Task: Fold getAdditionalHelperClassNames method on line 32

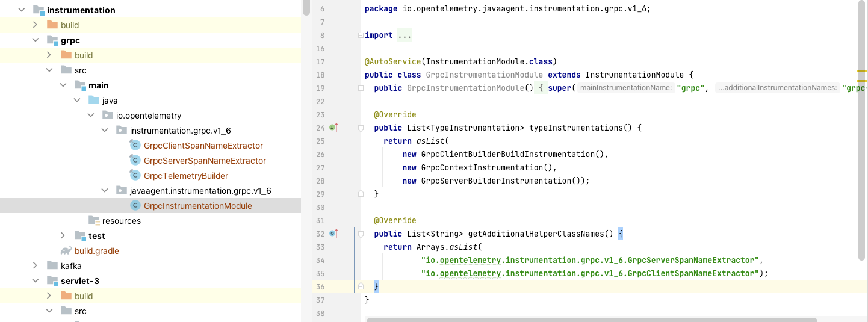Action: (x=361, y=234)
